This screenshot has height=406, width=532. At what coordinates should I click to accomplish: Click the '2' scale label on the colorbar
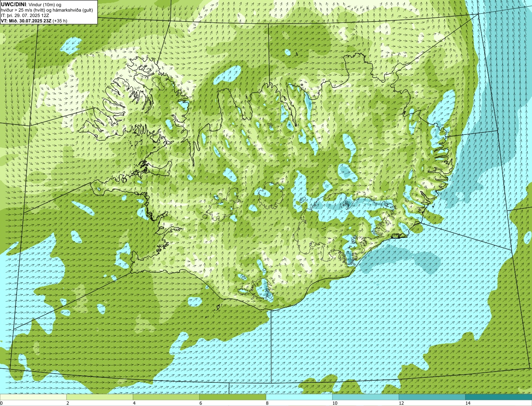click(x=67, y=403)
